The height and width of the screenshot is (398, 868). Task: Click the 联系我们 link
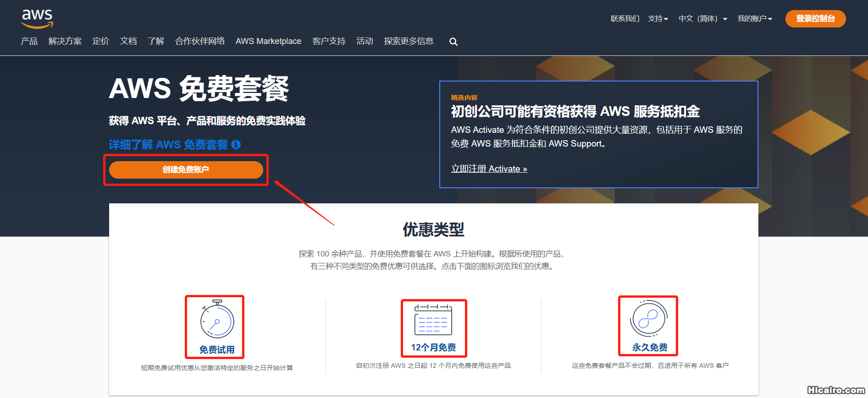pos(625,19)
